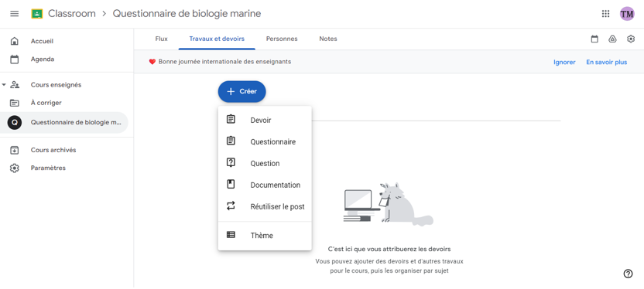Click the Bonne journée internationale des enseignants text
This screenshot has height=289, width=644.
click(224, 62)
